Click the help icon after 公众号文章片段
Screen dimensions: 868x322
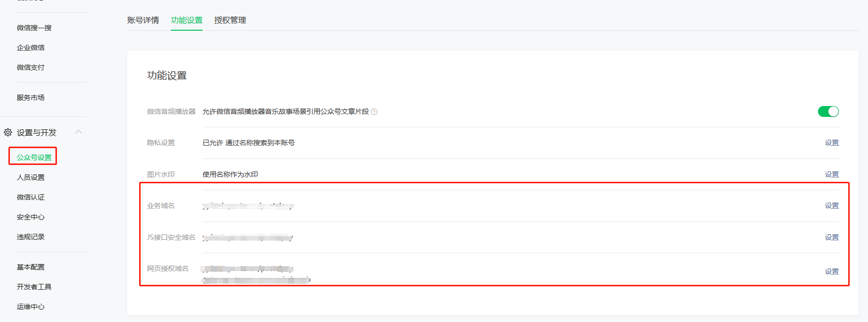374,112
